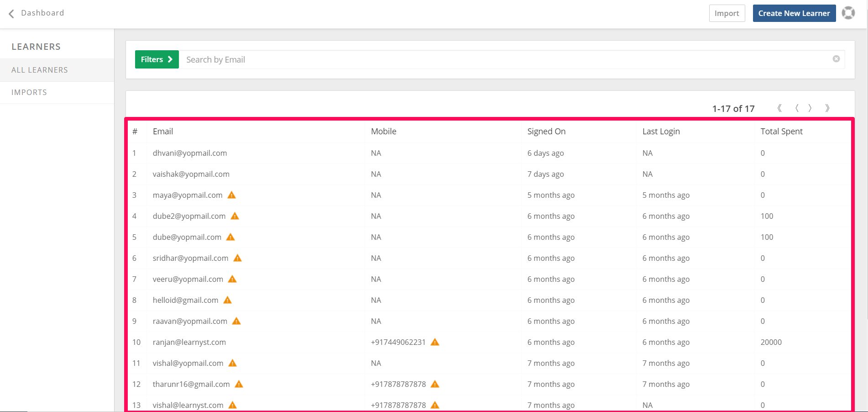Jump to first page of learners
This screenshot has height=412, width=868.
779,108
